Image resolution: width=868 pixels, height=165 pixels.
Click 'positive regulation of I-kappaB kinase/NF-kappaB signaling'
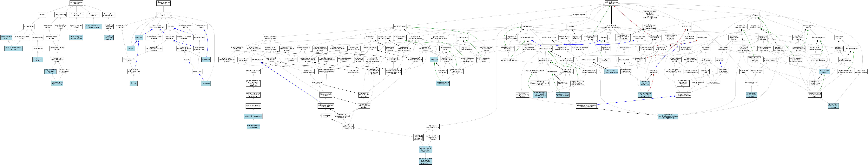click(x=540, y=95)
